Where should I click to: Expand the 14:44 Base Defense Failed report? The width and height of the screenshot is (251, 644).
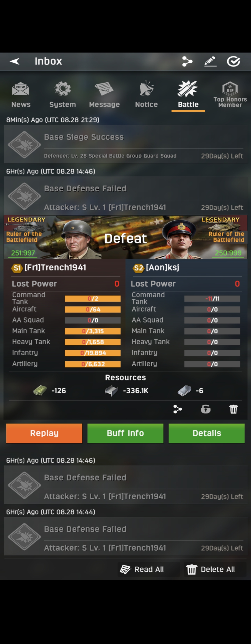125,536
